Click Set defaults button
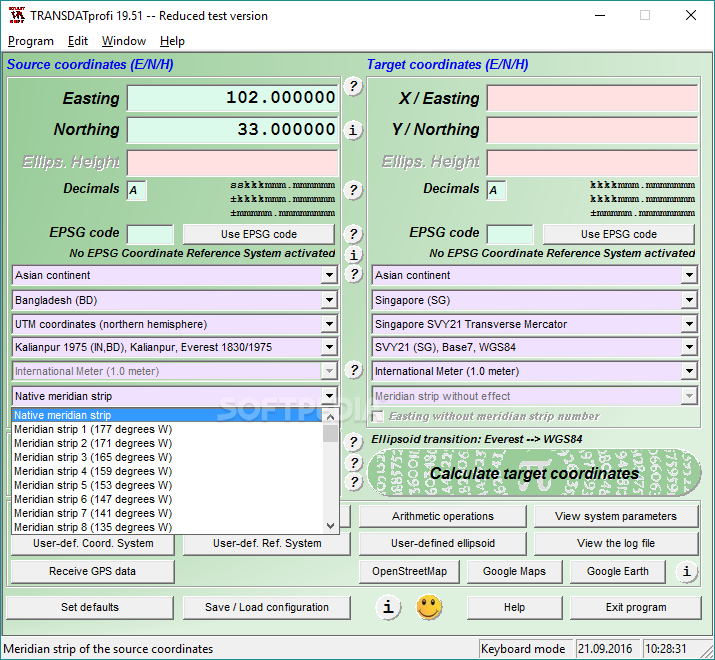Image resolution: width=715 pixels, height=660 pixels. [x=90, y=607]
